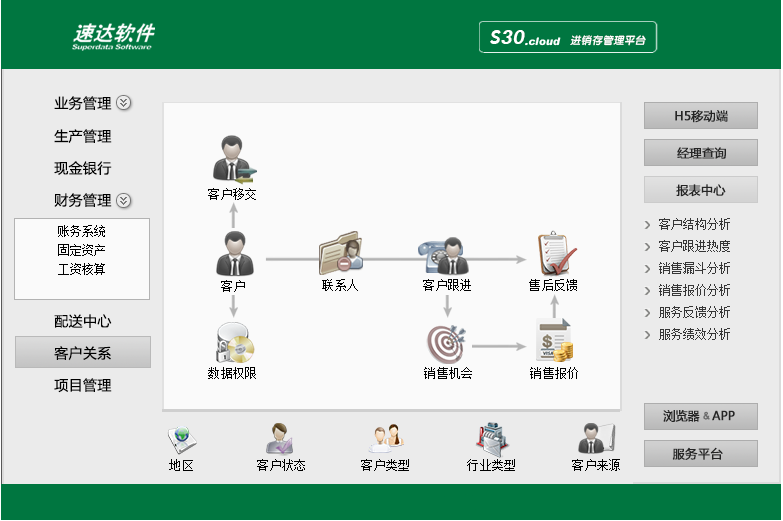Viewport: 783px width, 521px height.
Task: Click the 服务平台 button
Action: [701, 454]
